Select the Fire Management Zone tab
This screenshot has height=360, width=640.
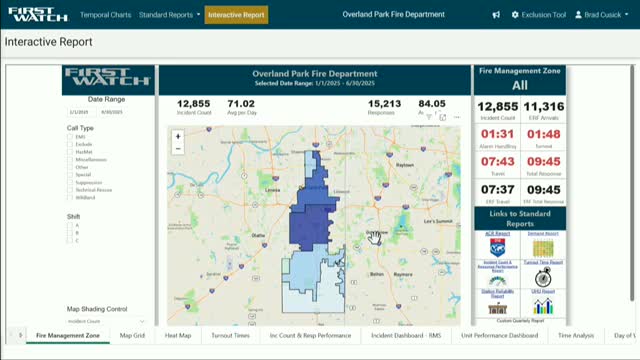point(68,335)
